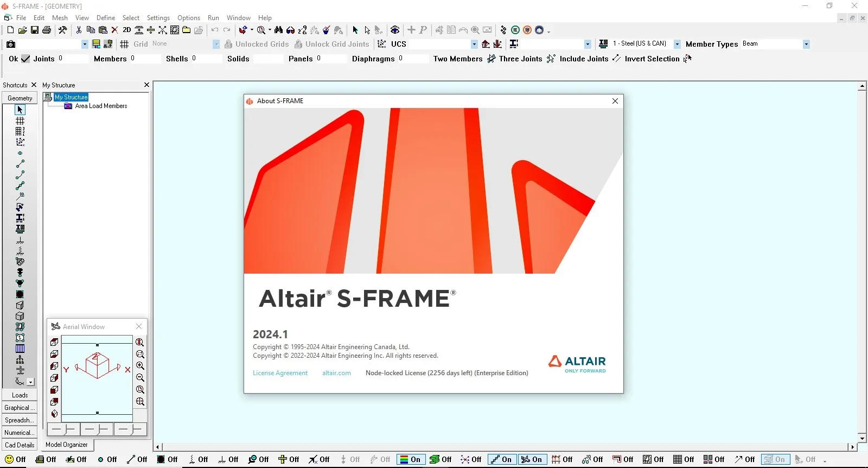Open a file with the folder icon

pyautogui.click(x=22, y=30)
